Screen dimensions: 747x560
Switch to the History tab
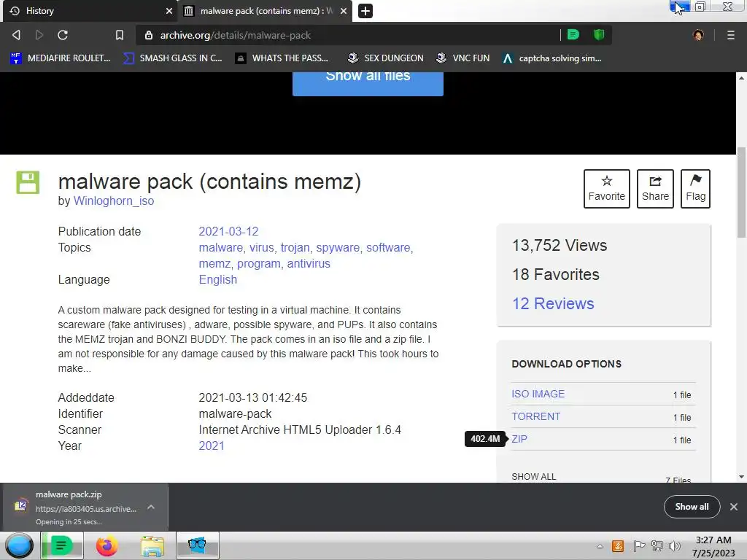tap(88, 11)
